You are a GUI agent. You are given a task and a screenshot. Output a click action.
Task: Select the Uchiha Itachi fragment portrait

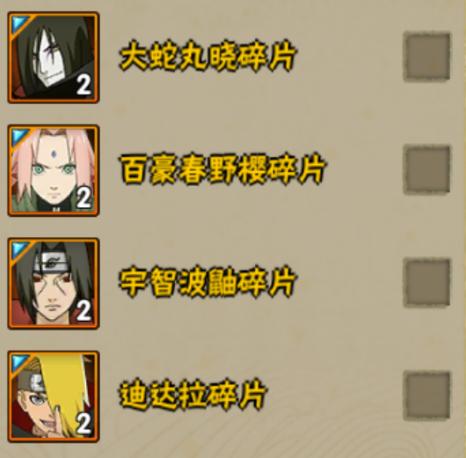point(53,283)
